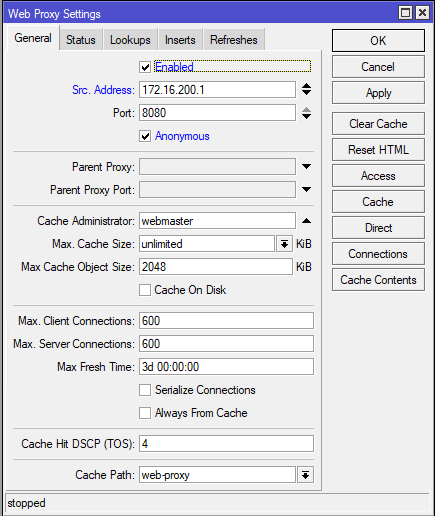435x516 pixels.
Task: Click Max Cache Object Size field
Action: pos(216,267)
